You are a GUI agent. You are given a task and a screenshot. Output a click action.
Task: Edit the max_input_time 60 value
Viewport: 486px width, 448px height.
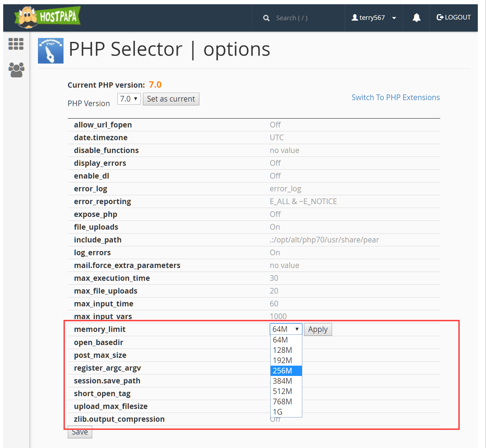pyautogui.click(x=274, y=304)
